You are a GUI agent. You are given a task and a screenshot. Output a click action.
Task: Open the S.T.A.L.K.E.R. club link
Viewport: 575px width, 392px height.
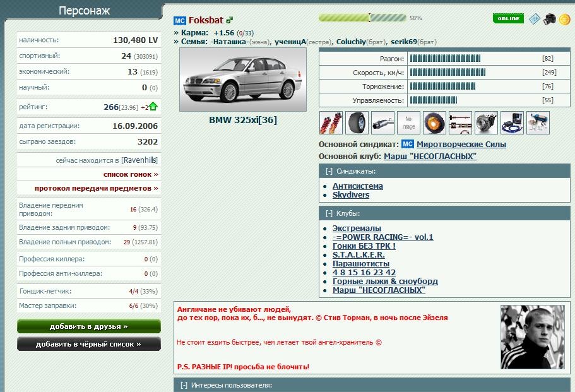coord(359,255)
